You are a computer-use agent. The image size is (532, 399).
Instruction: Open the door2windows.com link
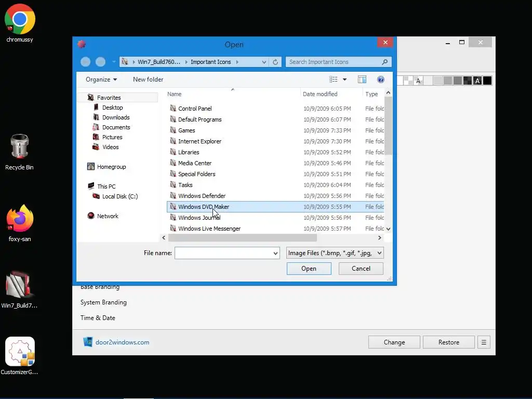(x=122, y=342)
